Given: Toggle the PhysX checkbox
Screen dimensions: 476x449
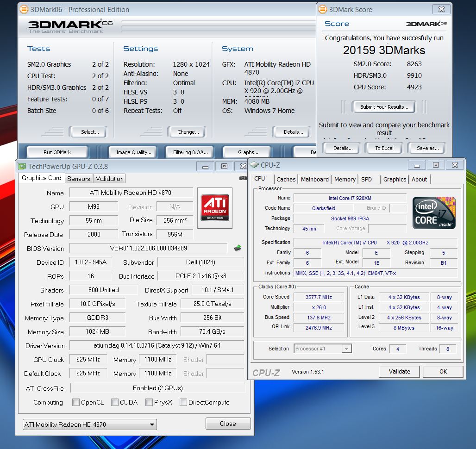Looking at the screenshot, I should tap(149, 402).
